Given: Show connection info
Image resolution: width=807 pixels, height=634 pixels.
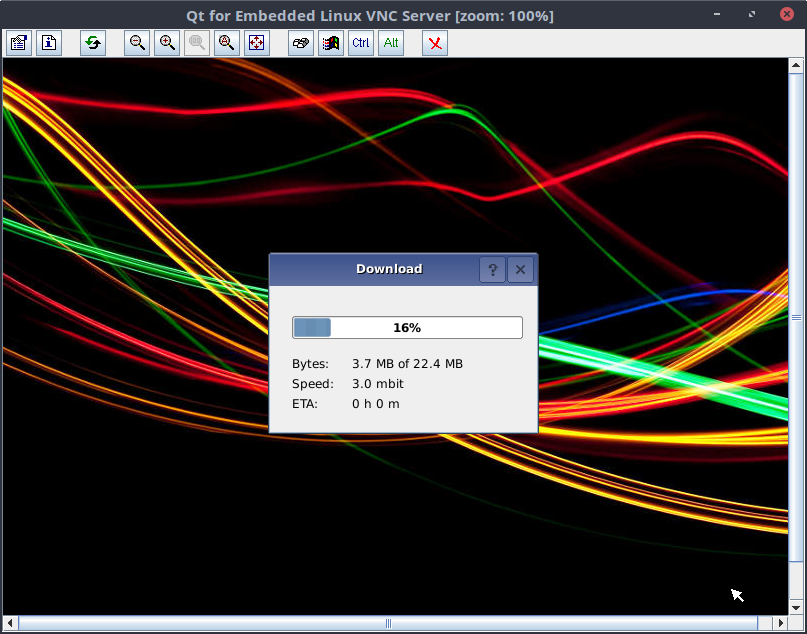Looking at the screenshot, I should [49, 43].
